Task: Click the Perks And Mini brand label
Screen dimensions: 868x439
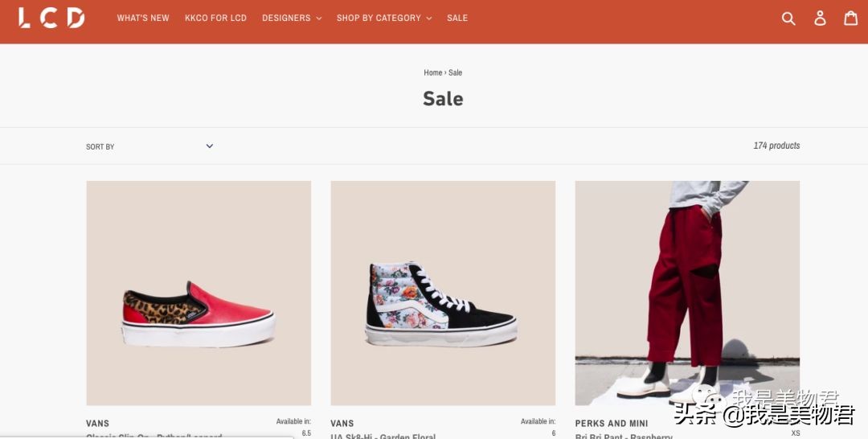Action: click(x=612, y=423)
